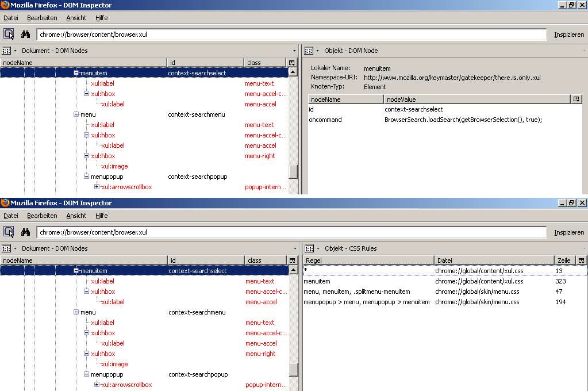The image size is (588, 391).
Task: Expand xul:arrowscrollbox node in bottom window tree
Action: pyautogui.click(x=97, y=384)
